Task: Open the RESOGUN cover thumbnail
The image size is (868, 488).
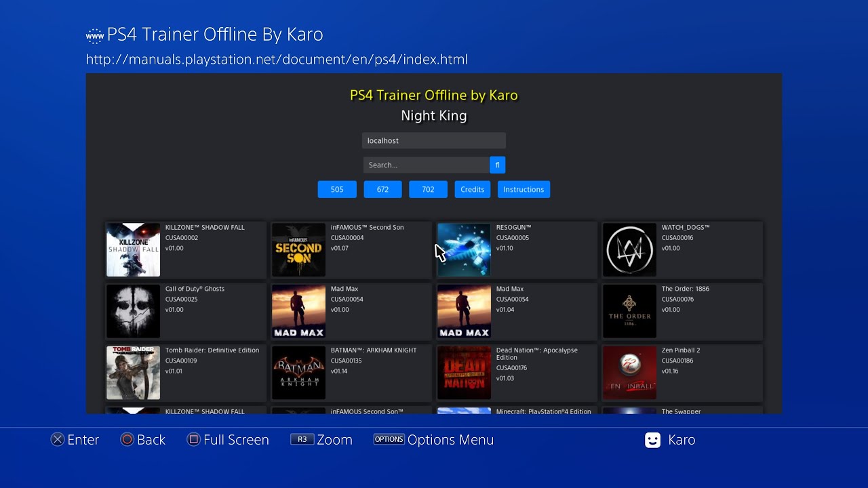Action: point(464,249)
